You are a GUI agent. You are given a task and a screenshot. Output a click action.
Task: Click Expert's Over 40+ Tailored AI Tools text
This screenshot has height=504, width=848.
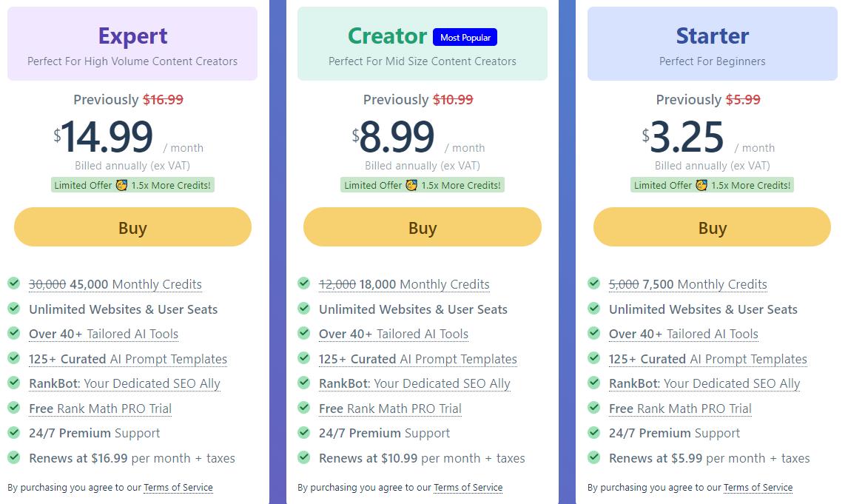click(104, 334)
